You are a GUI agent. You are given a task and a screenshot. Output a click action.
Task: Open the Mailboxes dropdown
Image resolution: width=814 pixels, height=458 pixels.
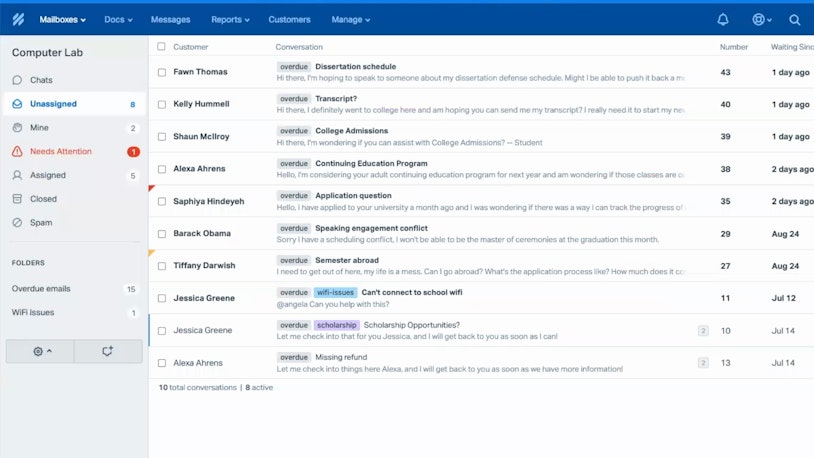click(62, 20)
